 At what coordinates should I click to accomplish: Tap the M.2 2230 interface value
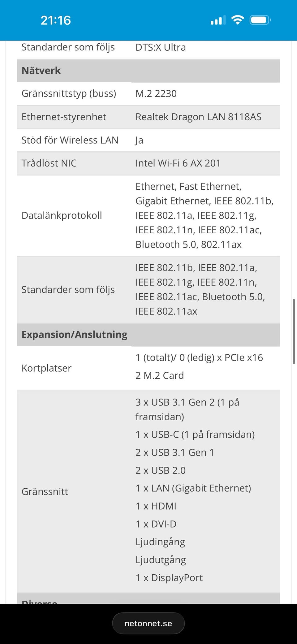click(x=156, y=93)
